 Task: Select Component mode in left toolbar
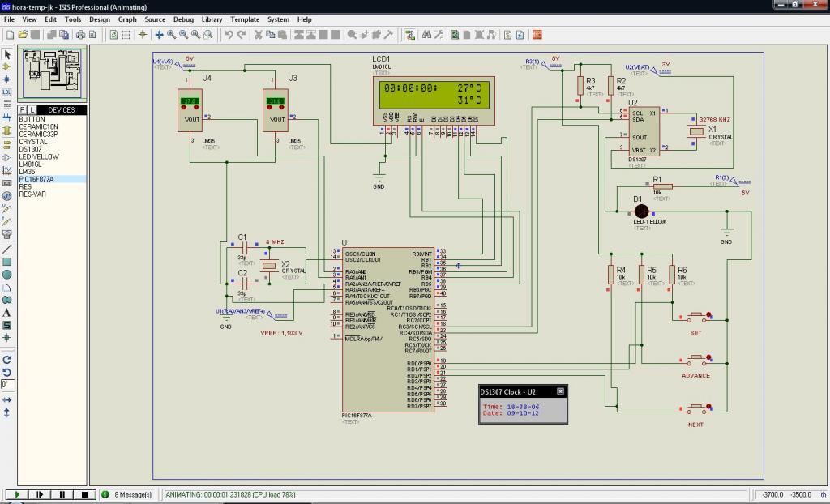tap(6, 66)
